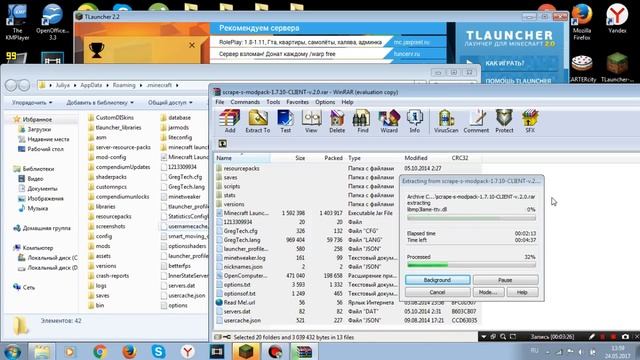Open the File menu in WinRAR
Image resolution: width=640 pixels, height=360 pixels.
click(x=220, y=102)
